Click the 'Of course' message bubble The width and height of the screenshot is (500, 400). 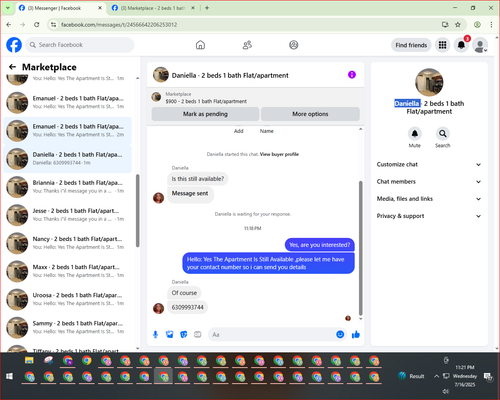tap(184, 293)
